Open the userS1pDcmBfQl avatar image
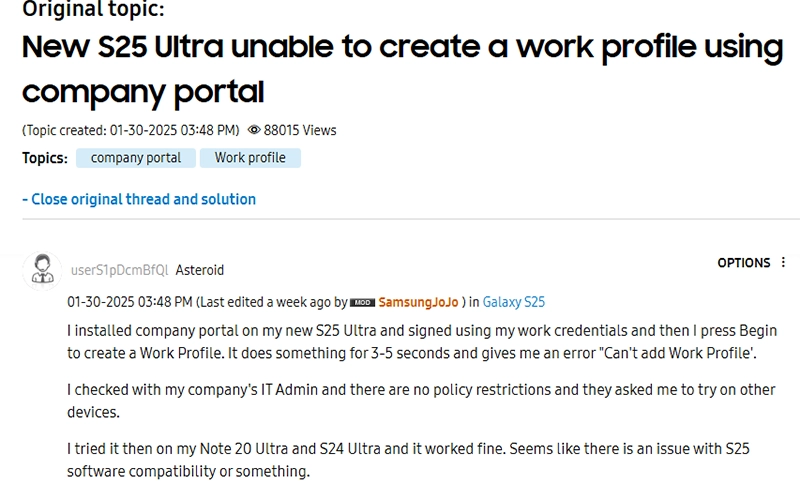Viewport: 800px width, 500px height. [42, 270]
